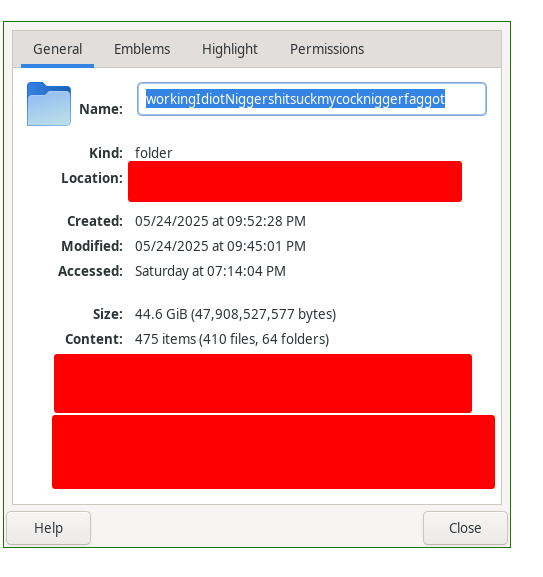Click the Location: label
The height and width of the screenshot is (577, 543).
[92, 178]
